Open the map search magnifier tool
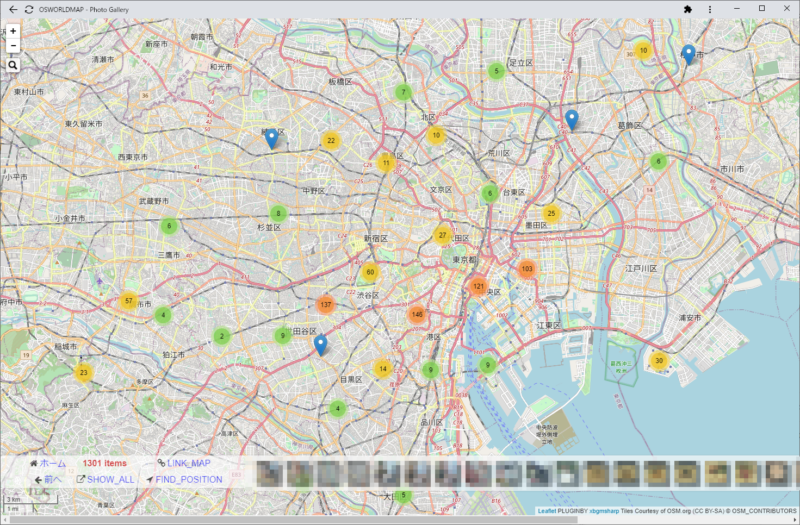 13,65
